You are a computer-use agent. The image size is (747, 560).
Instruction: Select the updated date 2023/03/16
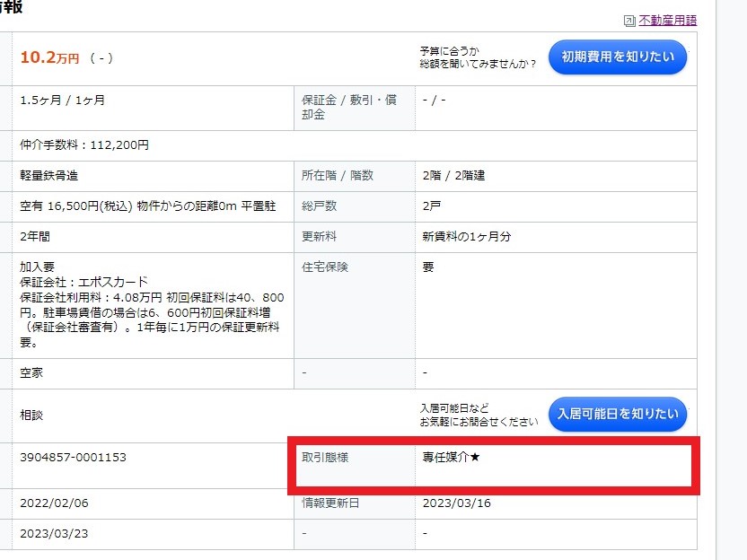(x=456, y=503)
